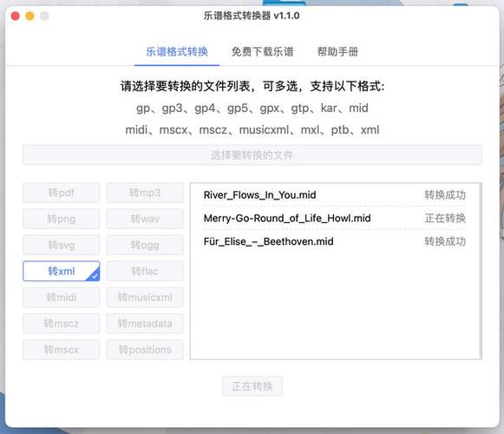Click the blue checkmark corner on 转xml
The width and height of the screenshot is (504, 434).
(x=95, y=275)
